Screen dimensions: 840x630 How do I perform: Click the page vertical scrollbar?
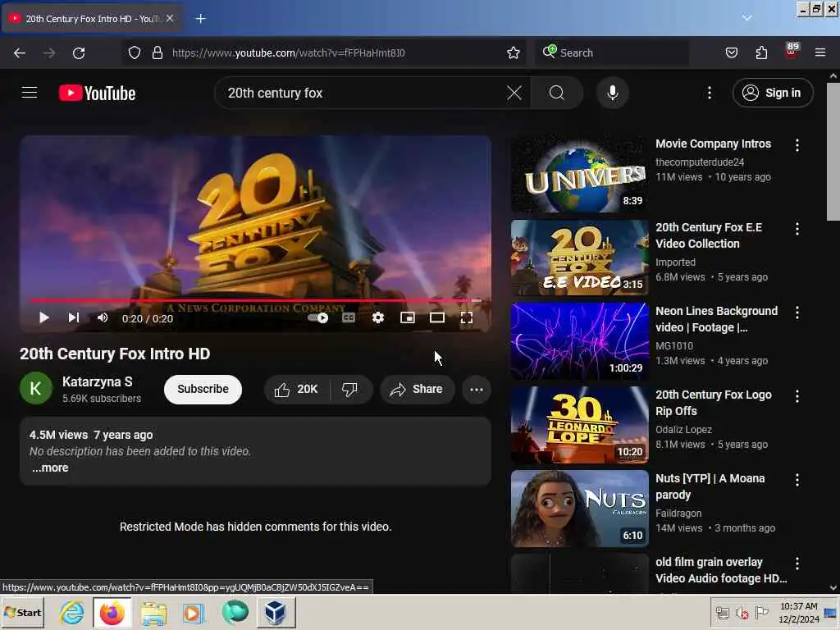pyautogui.click(x=833, y=152)
